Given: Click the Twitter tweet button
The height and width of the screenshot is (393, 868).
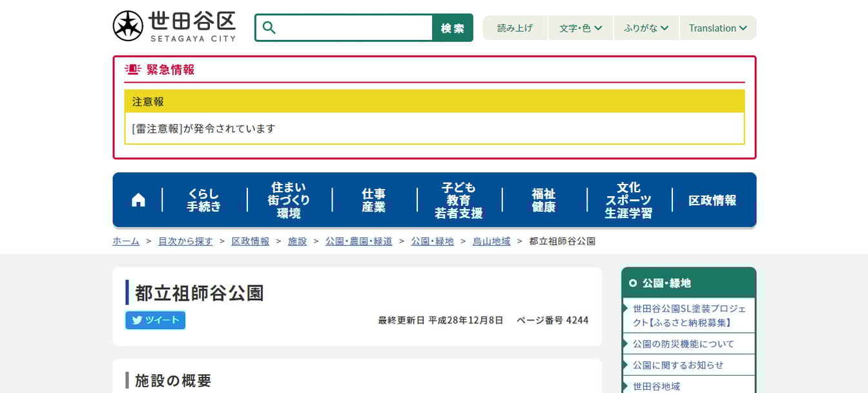Looking at the screenshot, I should pos(156,320).
